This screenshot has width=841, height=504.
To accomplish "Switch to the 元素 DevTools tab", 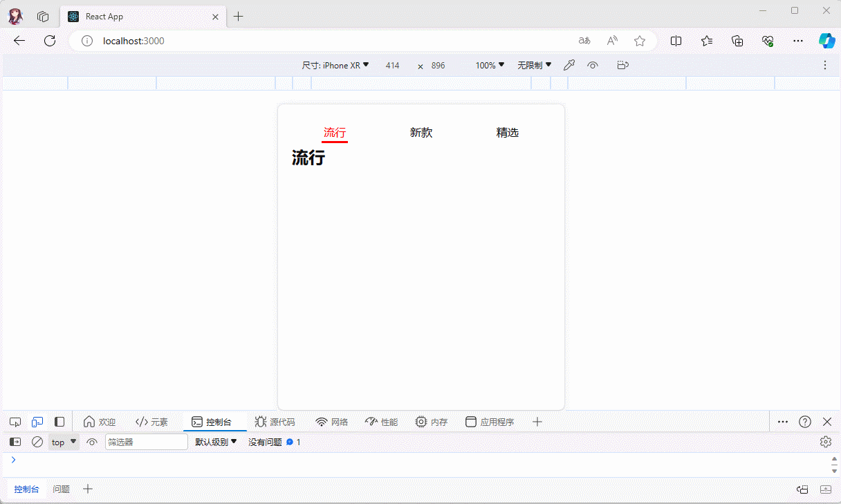I will [151, 422].
